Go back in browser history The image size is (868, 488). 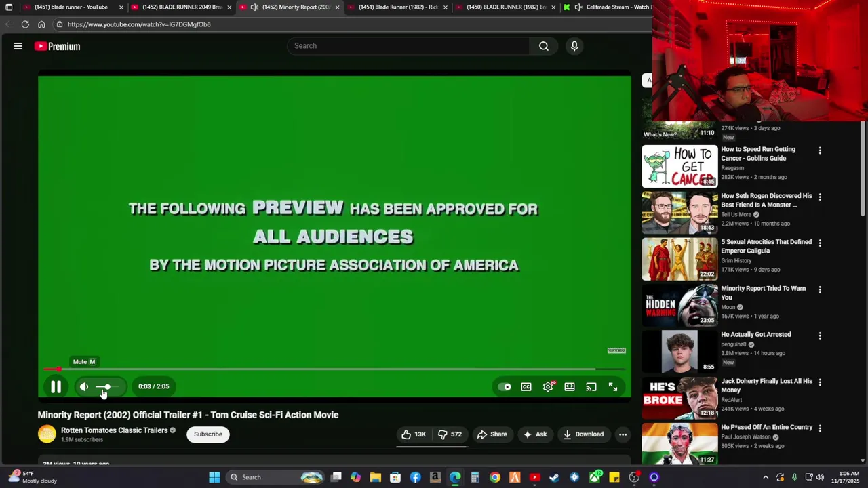9,24
